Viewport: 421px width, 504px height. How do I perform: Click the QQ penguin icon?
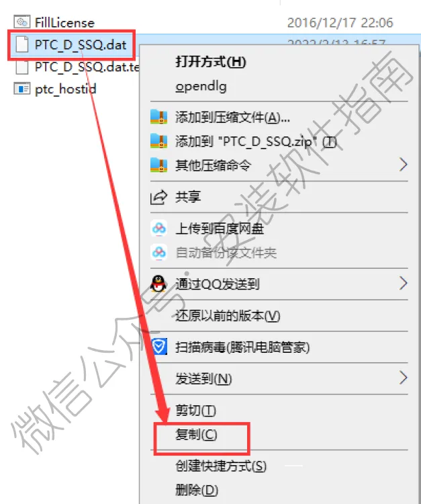tap(158, 284)
